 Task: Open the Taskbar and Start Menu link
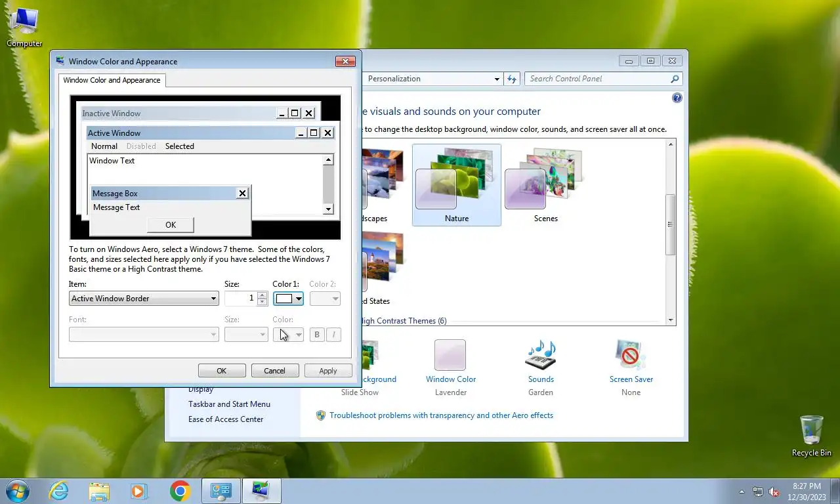pyautogui.click(x=229, y=404)
